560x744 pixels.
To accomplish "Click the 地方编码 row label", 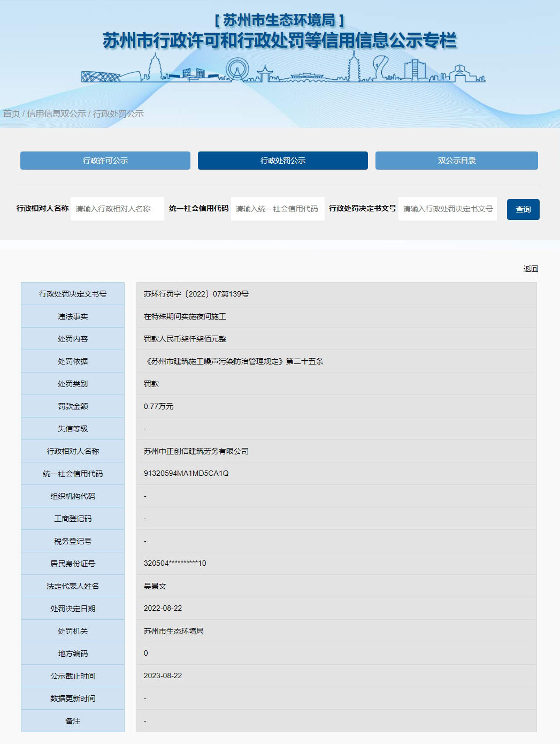I will pyautogui.click(x=73, y=654).
